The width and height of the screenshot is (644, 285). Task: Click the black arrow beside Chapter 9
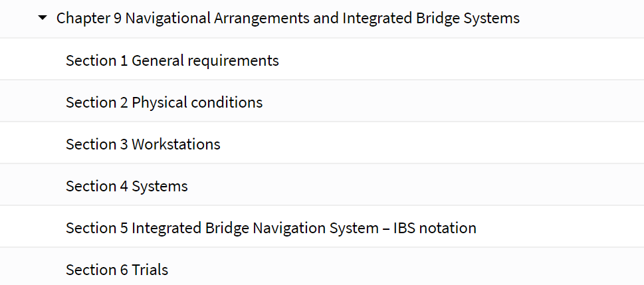[43, 18]
